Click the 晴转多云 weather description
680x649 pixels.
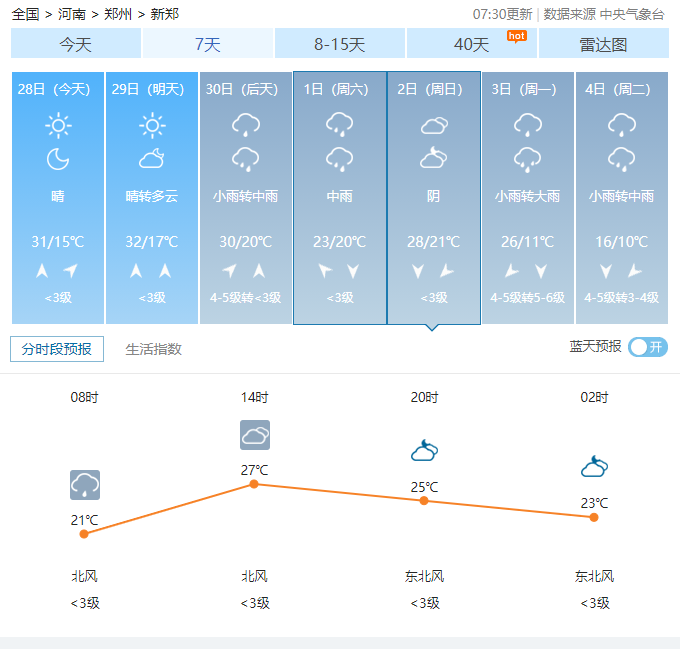tap(152, 196)
